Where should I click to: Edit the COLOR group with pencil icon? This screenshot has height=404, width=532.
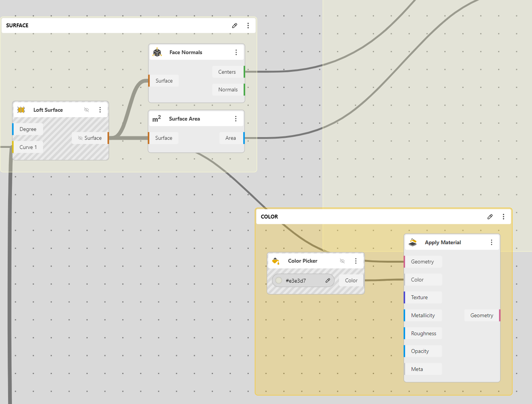point(490,217)
